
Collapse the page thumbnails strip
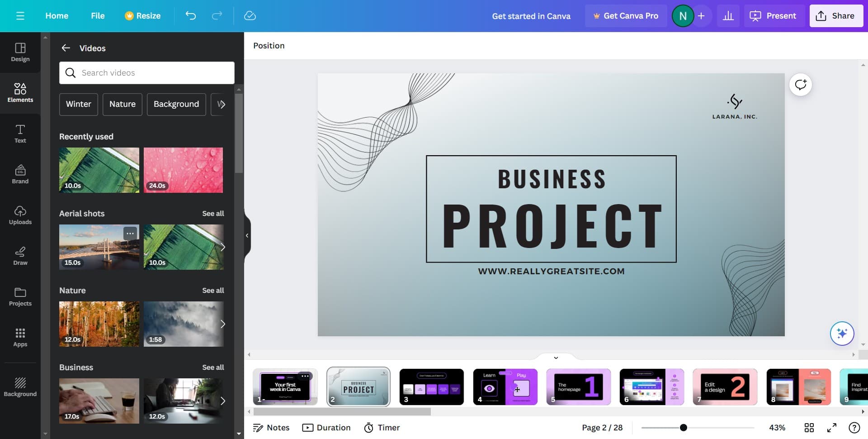pyautogui.click(x=556, y=358)
